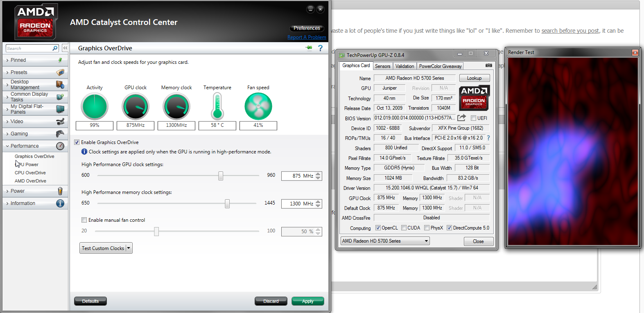Screen dimensions: 644x313
Task: Open Graphics OverDrive in the Performance tree
Action: coord(34,156)
